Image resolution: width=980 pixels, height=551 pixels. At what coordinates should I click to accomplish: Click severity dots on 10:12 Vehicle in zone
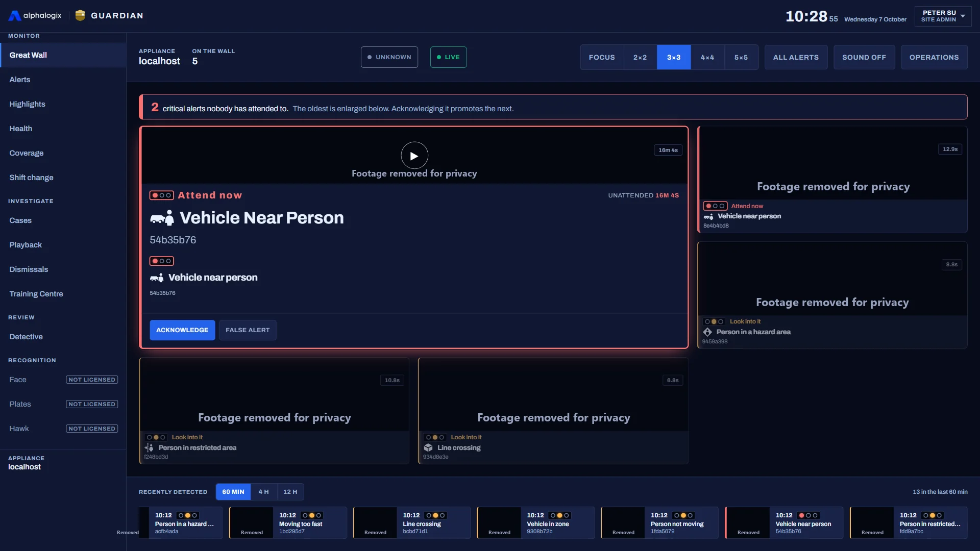[559, 515]
